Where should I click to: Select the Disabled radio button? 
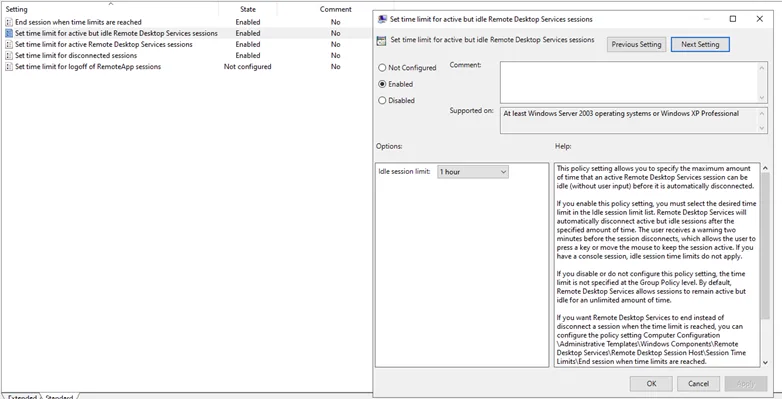point(383,100)
